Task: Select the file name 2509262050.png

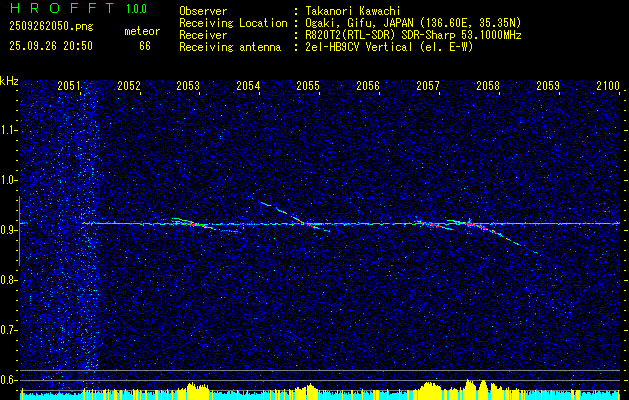Action: [51, 27]
